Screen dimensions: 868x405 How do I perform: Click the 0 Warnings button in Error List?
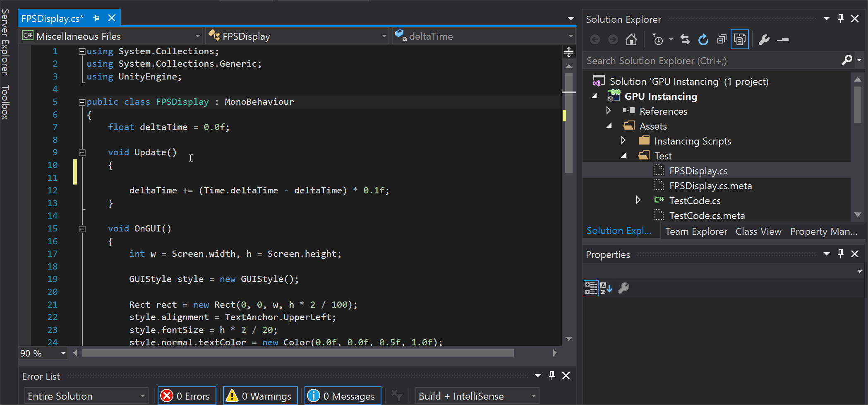tap(260, 395)
